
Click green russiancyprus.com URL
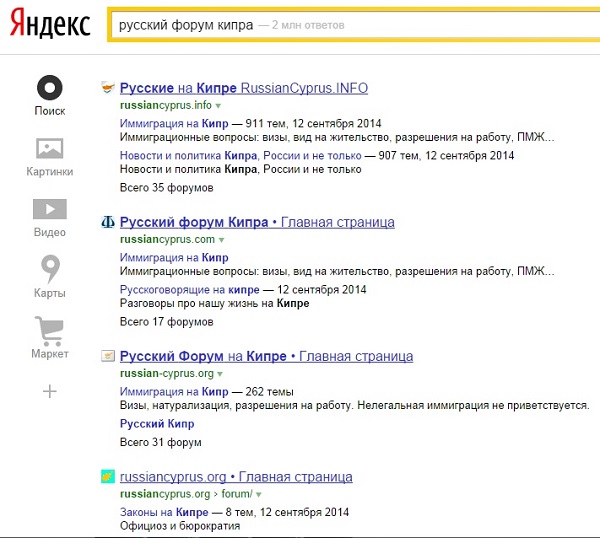click(167, 240)
